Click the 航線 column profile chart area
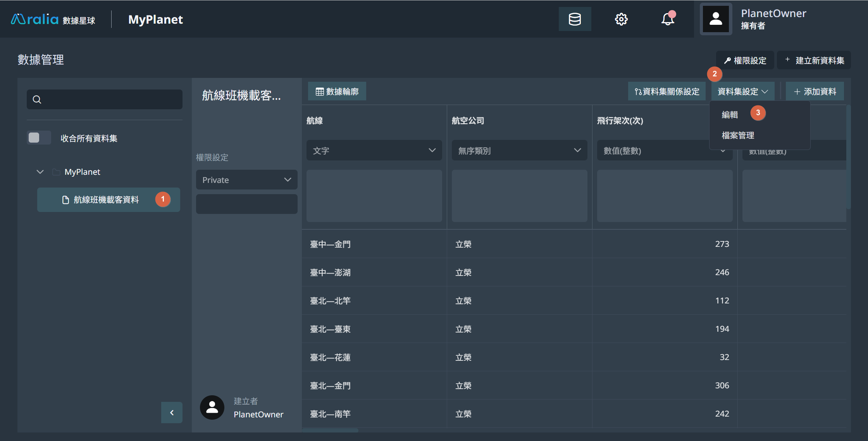868x441 pixels. pyautogui.click(x=374, y=196)
